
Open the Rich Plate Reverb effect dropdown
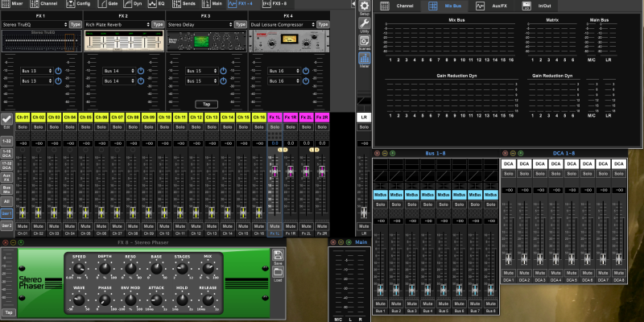(116, 25)
